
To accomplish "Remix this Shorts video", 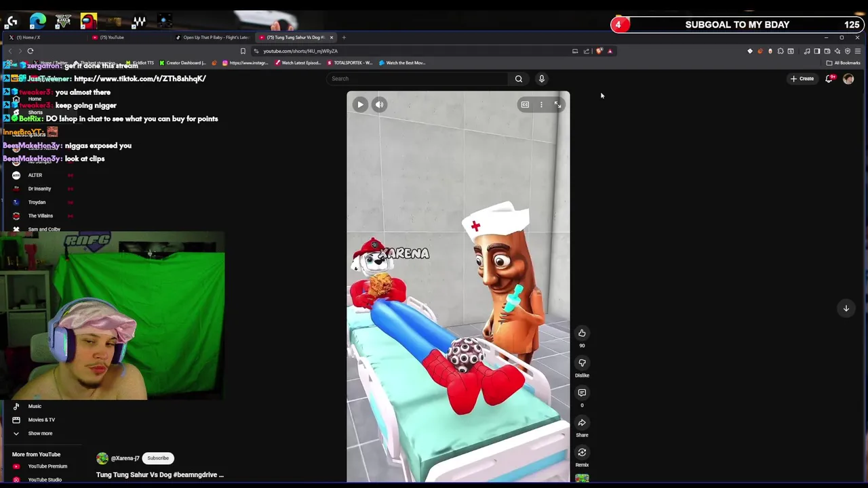I will pos(582,452).
